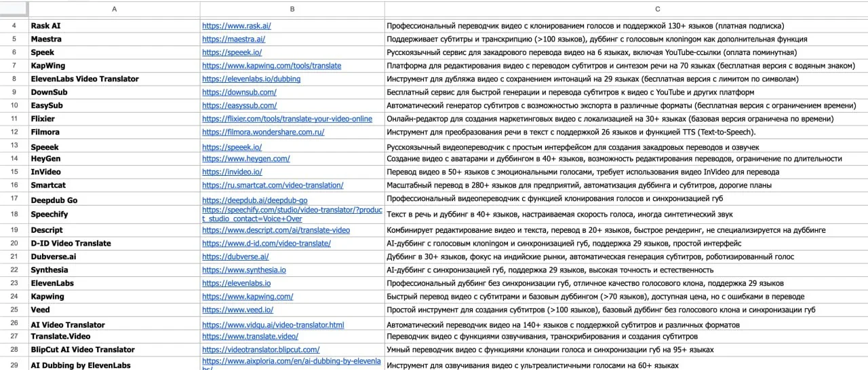The width and height of the screenshot is (868, 370).
Task: Select the 'ElevenLabs Video Translator' cell
Action: [114, 79]
